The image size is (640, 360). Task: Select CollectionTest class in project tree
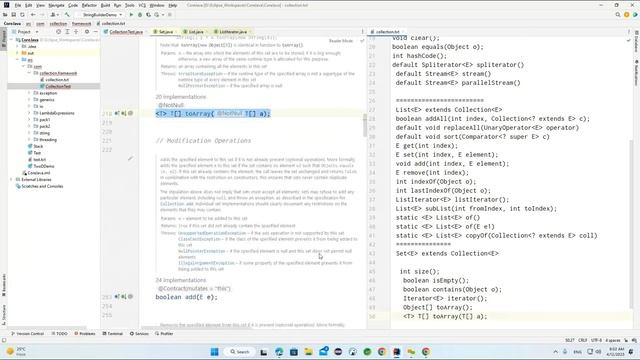[x=55, y=87]
